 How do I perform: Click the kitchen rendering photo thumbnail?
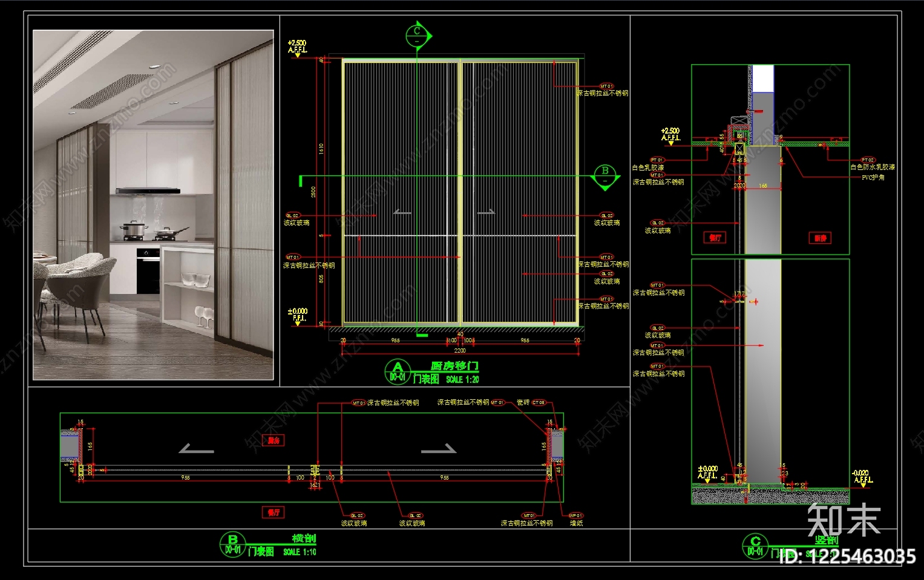[x=153, y=205]
